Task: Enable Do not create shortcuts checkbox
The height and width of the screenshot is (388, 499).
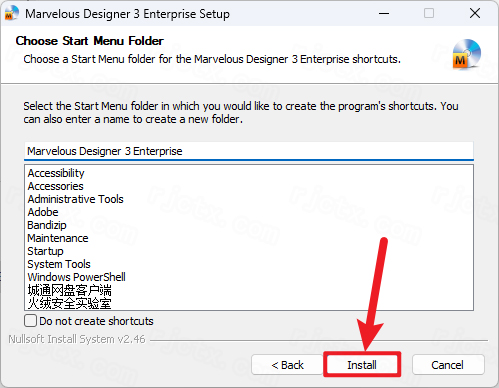Action: point(31,321)
